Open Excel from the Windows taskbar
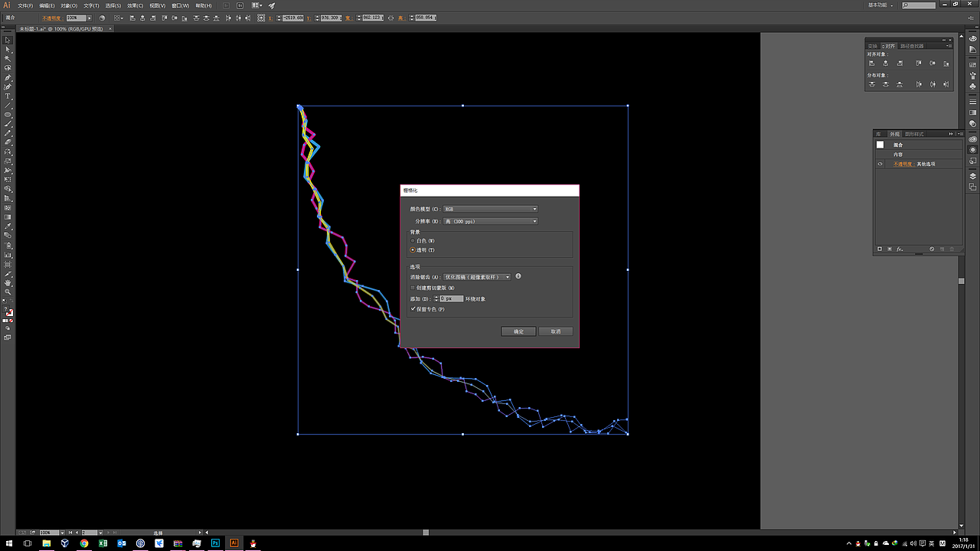This screenshot has height=551, width=980. click(x=103, y=543)
